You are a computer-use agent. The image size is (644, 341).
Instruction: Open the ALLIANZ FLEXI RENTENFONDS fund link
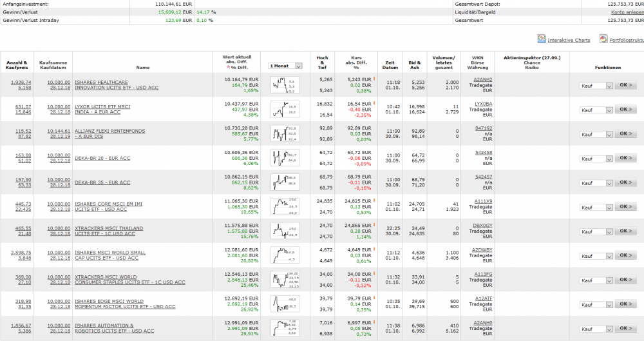(109, 133)
